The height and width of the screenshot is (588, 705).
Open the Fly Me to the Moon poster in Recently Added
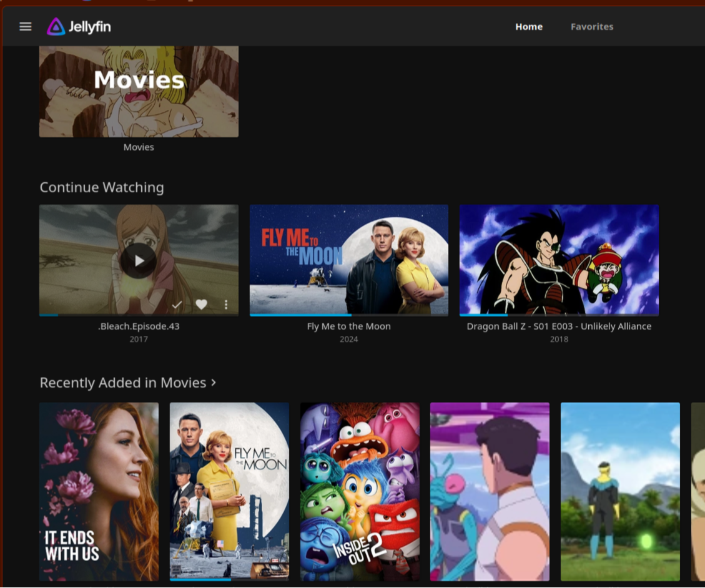pos(229,491)
